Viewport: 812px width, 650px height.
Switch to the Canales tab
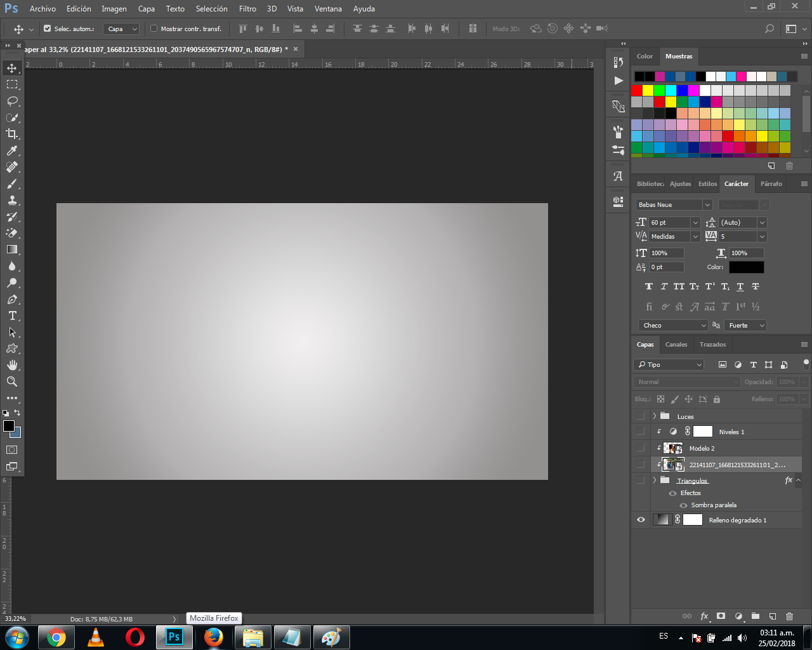click(x=676, y=345)
